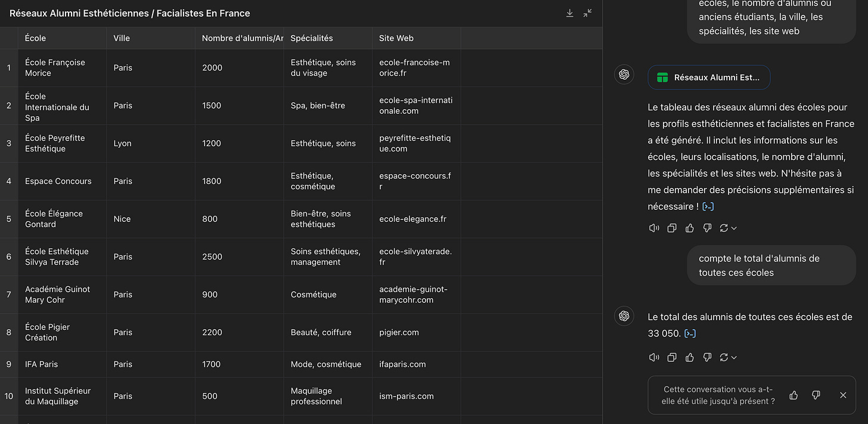Viewport: 868px width, 424px height.
Task: Select row number 1 header
Action: coord(9,68)
